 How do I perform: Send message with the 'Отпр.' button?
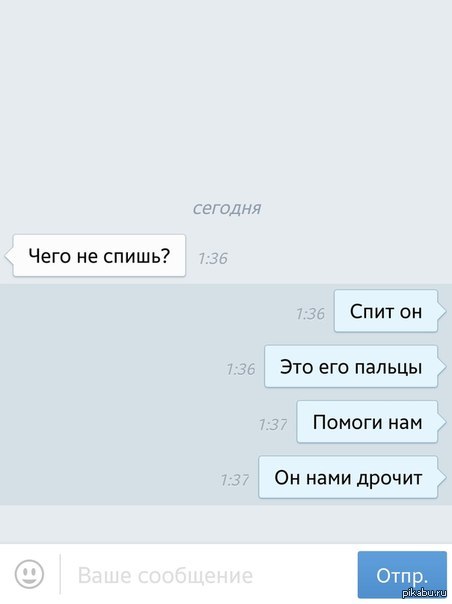(x=402, y=575)
